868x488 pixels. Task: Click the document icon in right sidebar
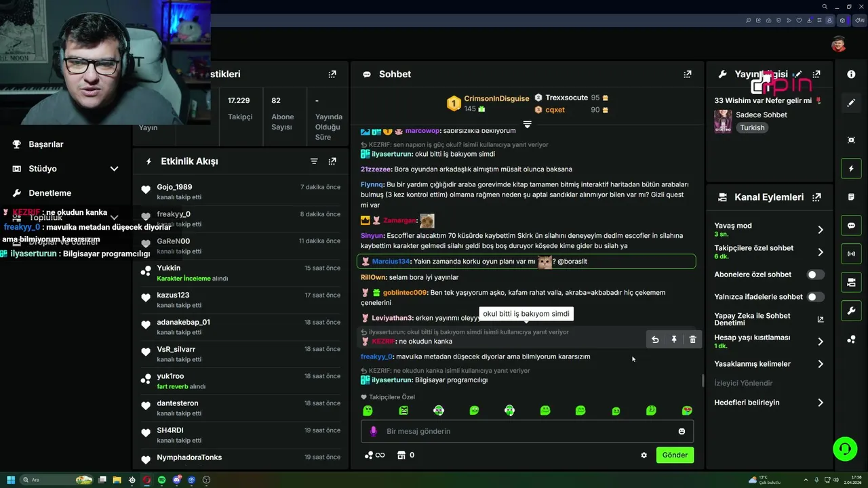tap(851, 197)
